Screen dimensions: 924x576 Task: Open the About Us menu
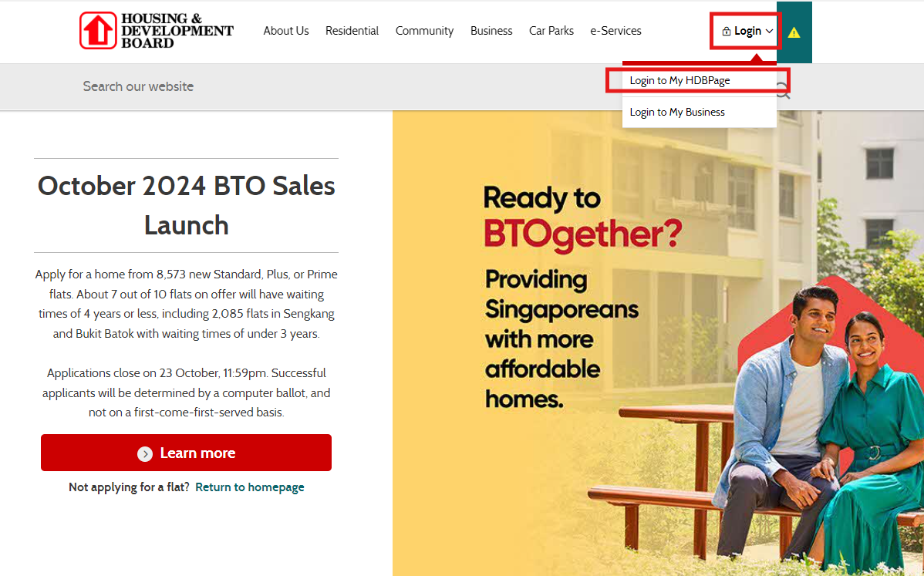point(286,31)
